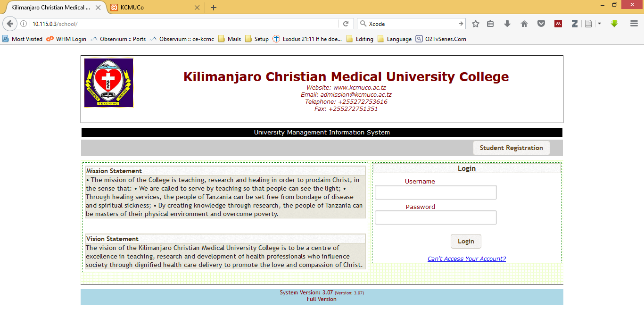Open the bookmarks list icon
The height and width of the screenshot is (309, 644).
490,24
